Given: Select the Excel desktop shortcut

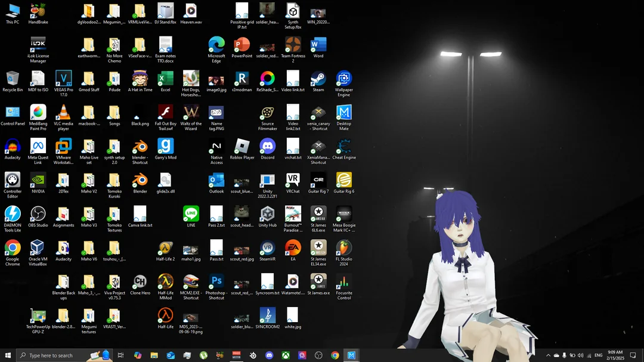Looking at the screenshot, I should tap(166, 81).
